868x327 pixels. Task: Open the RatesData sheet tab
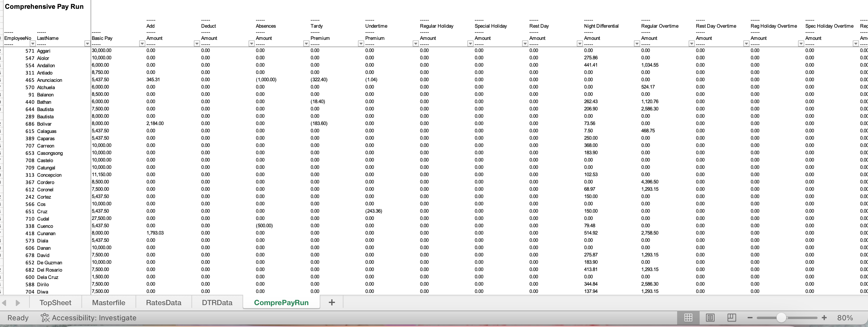[x=164, y=302]
